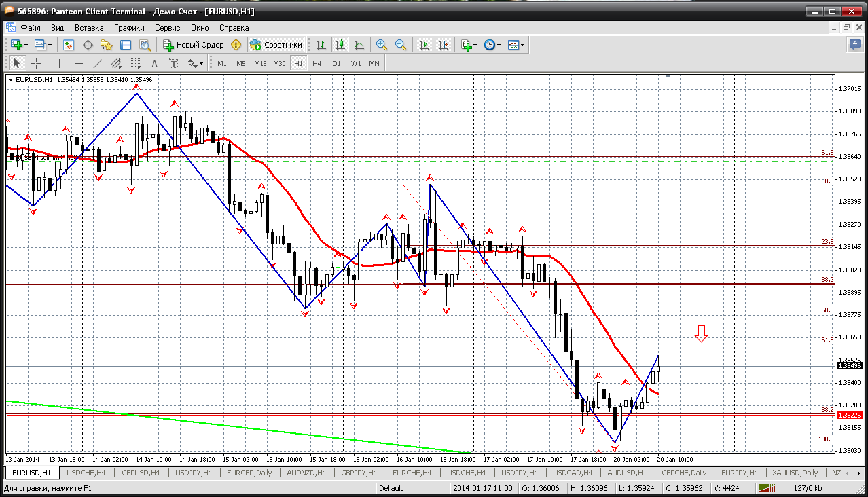Switch timeframe to M30

click(279, 63)
